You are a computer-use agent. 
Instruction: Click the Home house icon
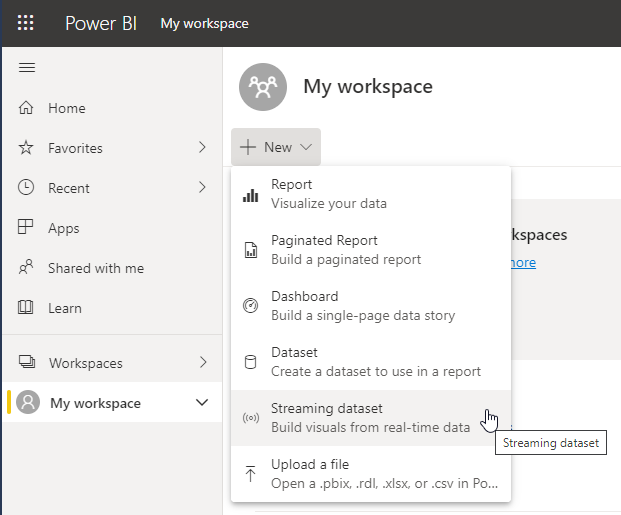26,108
